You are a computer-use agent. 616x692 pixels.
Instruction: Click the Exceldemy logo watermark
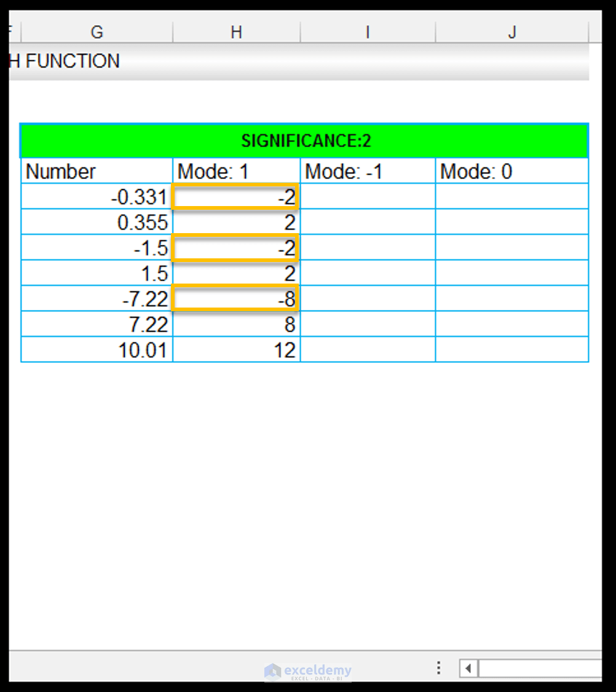[x=309, y=670]
